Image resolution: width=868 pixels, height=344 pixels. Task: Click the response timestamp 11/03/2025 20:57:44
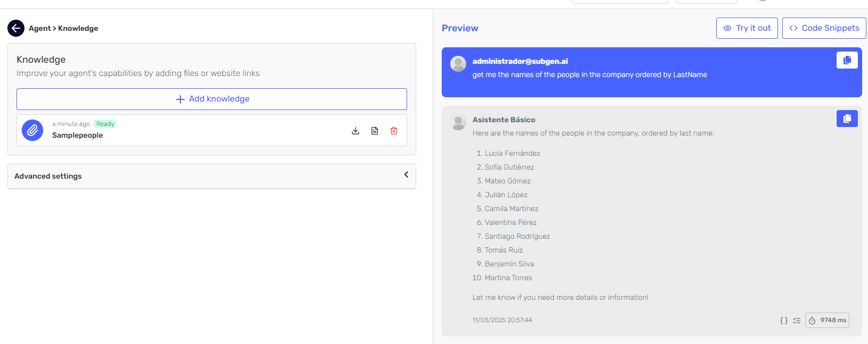(502, 320)
